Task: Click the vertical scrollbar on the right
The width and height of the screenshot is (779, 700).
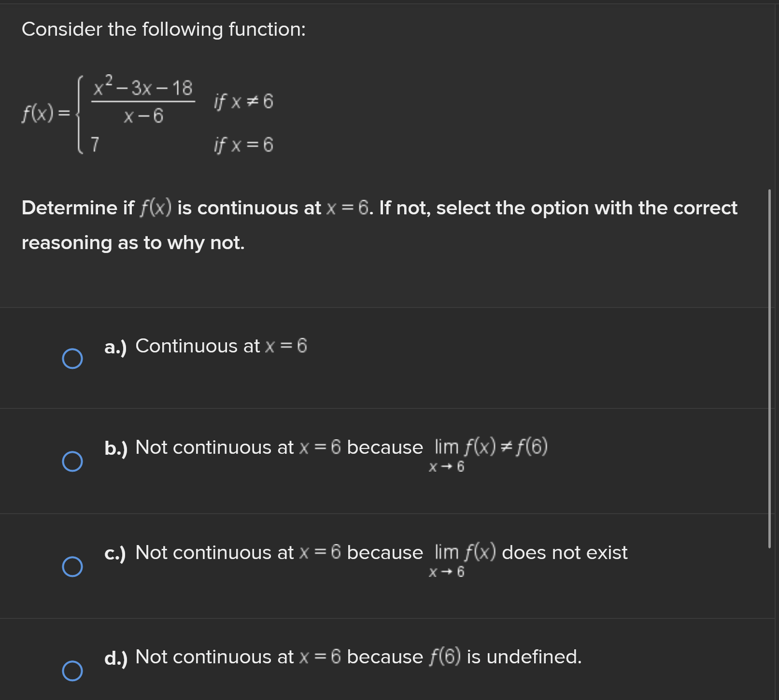Action: [x=769, y=369]
